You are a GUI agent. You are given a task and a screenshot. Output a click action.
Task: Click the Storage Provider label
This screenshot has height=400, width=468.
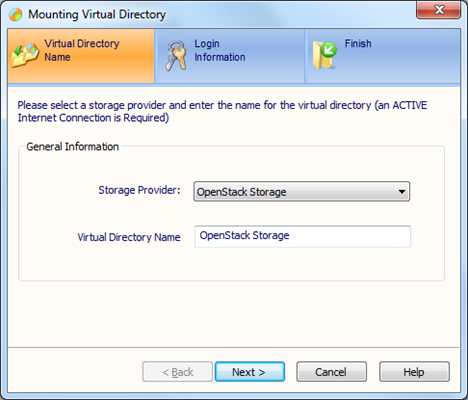pos(139,190)
